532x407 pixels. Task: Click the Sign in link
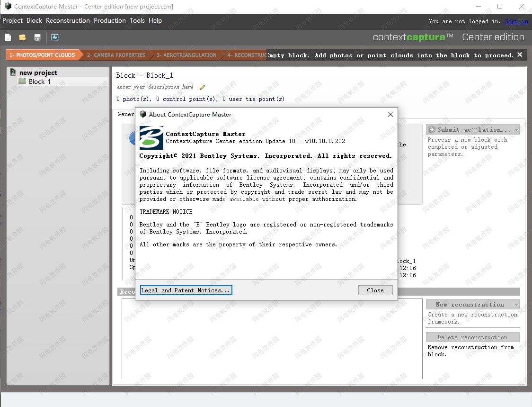(x=516, y=21)
